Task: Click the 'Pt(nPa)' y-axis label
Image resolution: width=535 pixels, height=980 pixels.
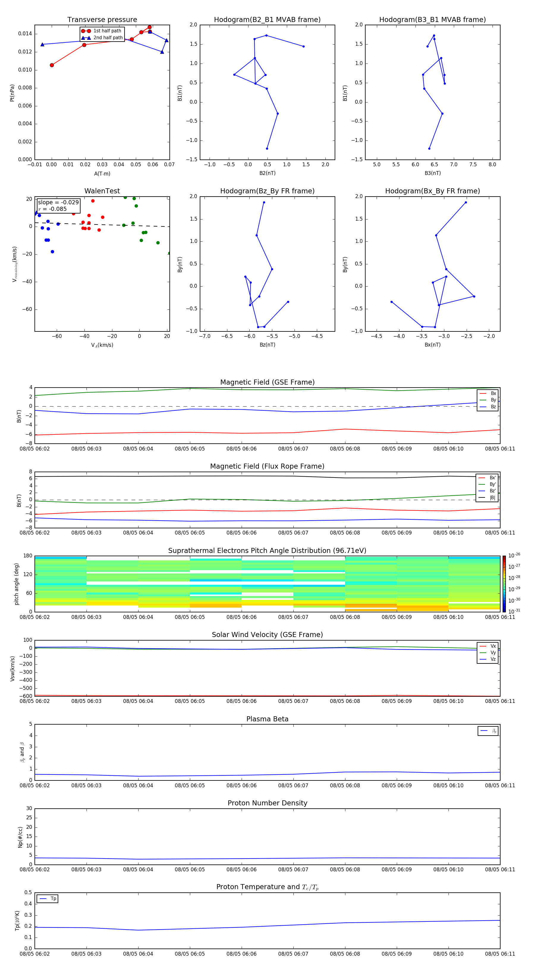Action: tap(12, 92)
